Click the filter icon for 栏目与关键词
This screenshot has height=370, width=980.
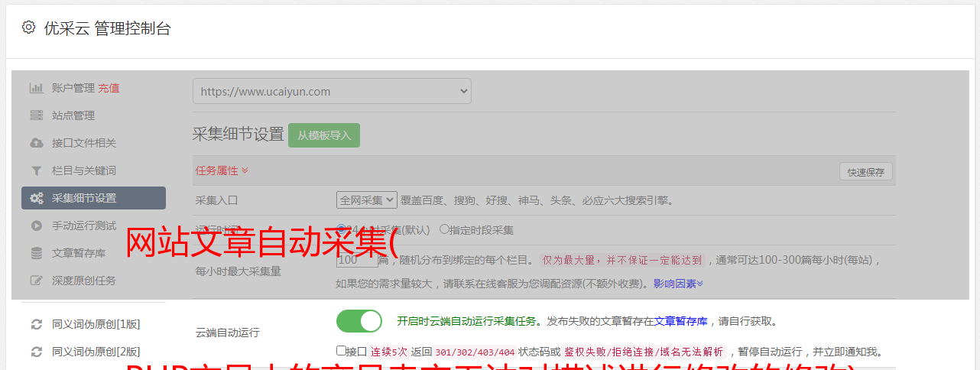[x=36, y=170]
